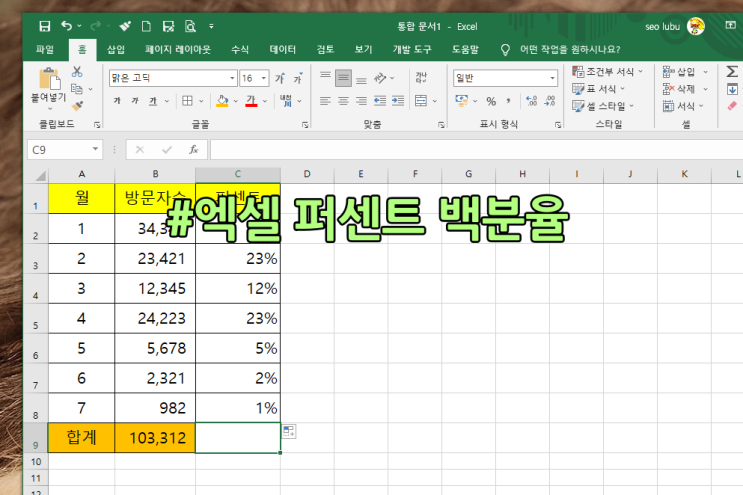Apply cell borders icon
Viewport: 743px width, 495px height.
pos(187,101)
